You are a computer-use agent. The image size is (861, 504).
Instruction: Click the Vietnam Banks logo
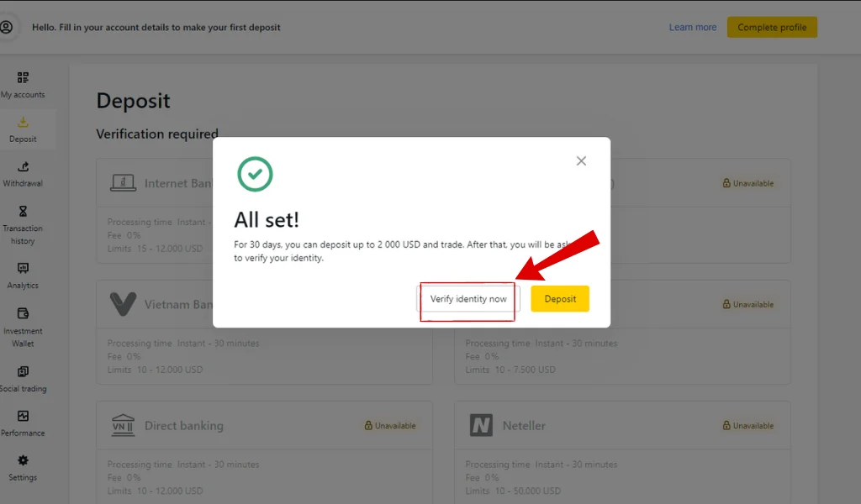tap(124, 304)
